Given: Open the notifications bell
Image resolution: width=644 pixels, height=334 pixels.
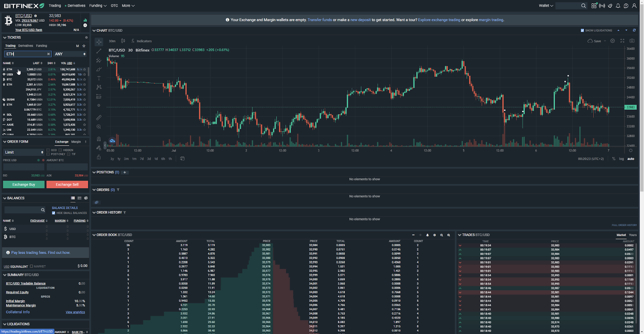Looking at the screenshot, I should click(x=618, y=6).
